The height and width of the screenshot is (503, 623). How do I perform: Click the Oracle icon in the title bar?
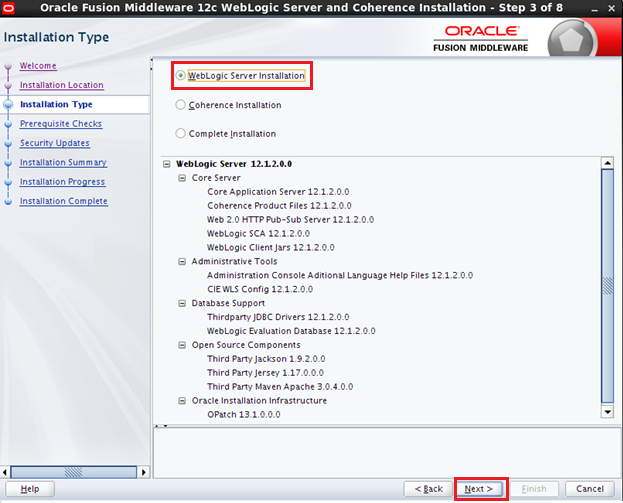point(8,8)
